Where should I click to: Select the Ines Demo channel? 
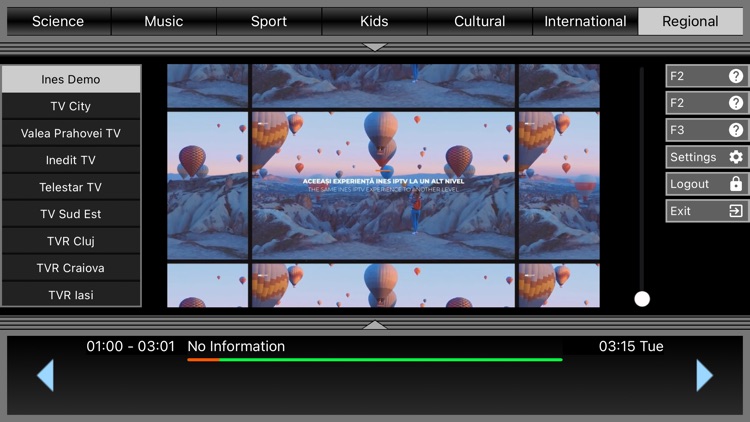pos(71,79)
